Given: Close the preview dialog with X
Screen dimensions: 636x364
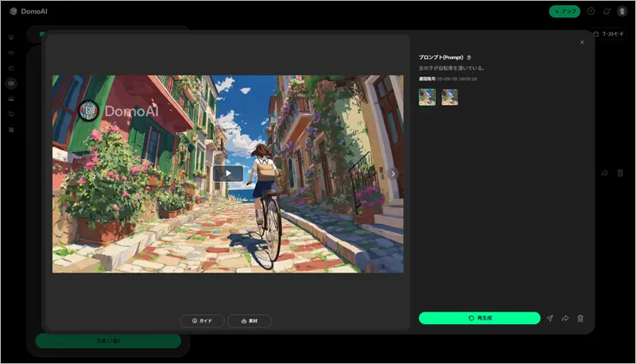Looking at the screenshot, I should click(x=582, y=42).
